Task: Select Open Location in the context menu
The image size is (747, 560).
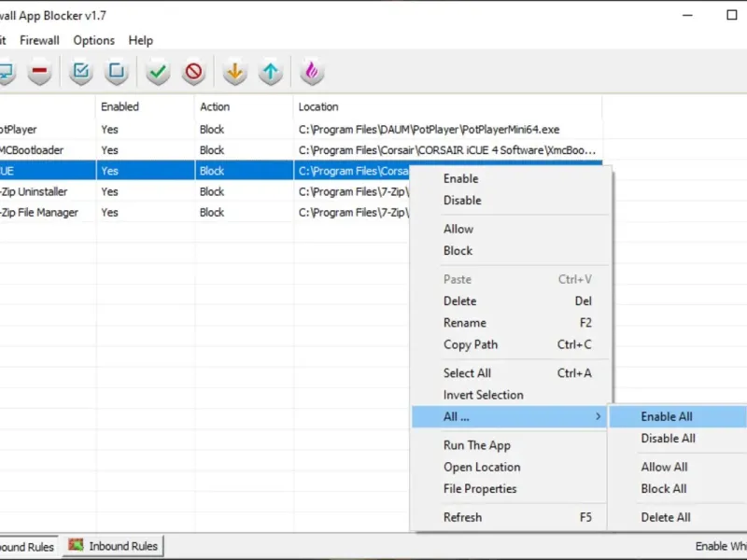Action: pos(482,467)
